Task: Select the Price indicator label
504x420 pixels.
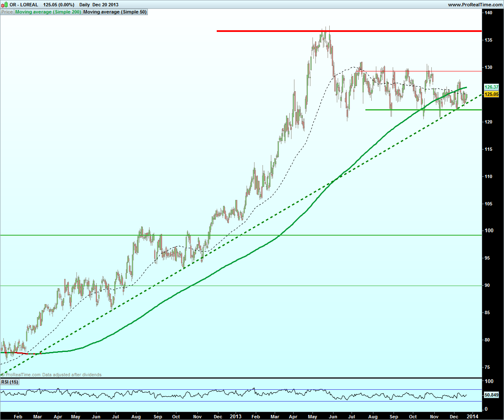Action: pos(7,12)
